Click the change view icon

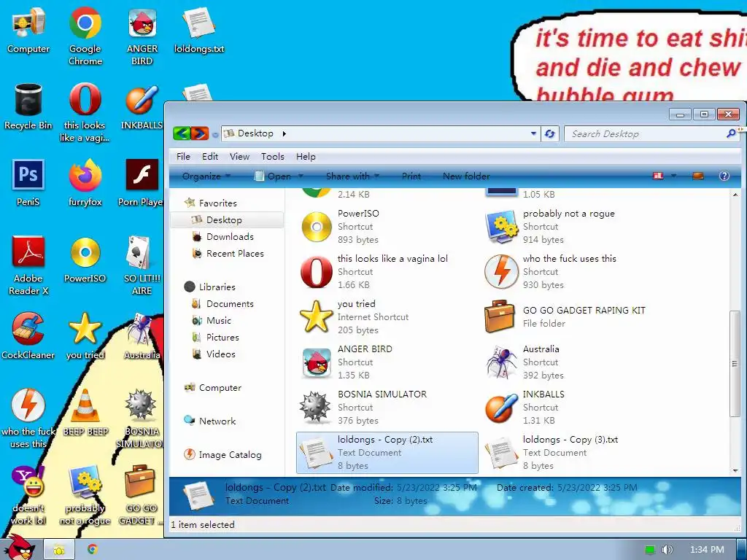pyautogui.click(x=658, y=176)
